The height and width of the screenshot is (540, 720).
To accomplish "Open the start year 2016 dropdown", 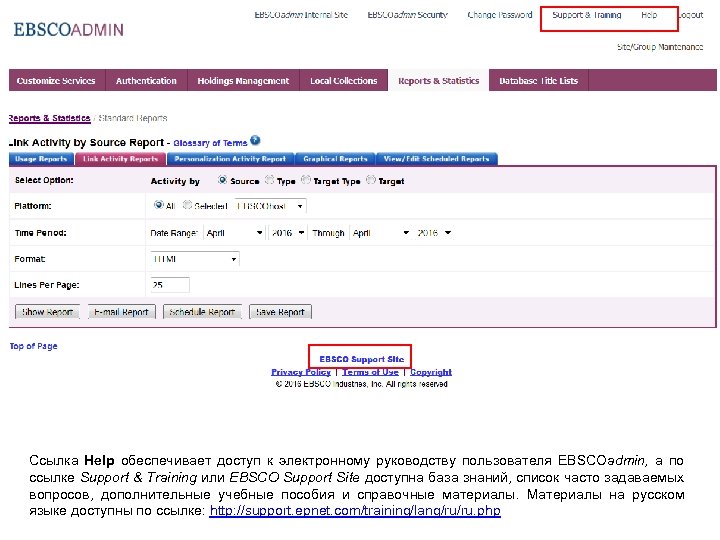I will tap(287, 233).
